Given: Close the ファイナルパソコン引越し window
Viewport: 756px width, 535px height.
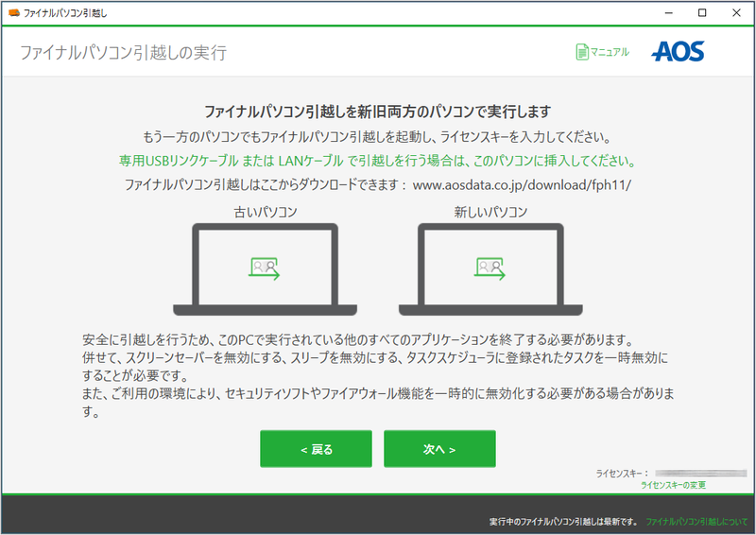Looking at the screenshot, I should 736,13.
